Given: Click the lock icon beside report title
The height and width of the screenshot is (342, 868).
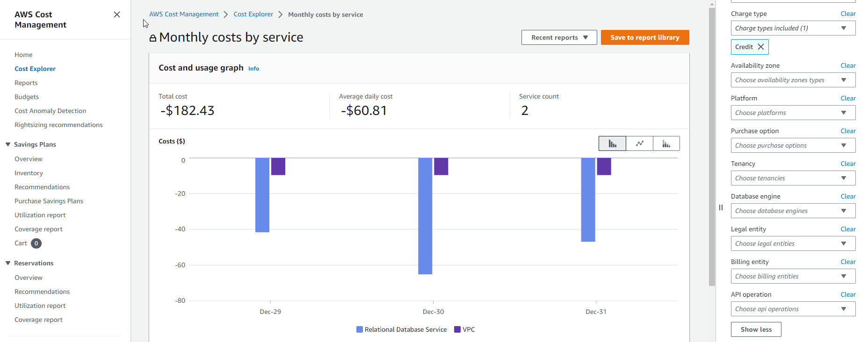Looking at the screenshot, I should 152,38.
